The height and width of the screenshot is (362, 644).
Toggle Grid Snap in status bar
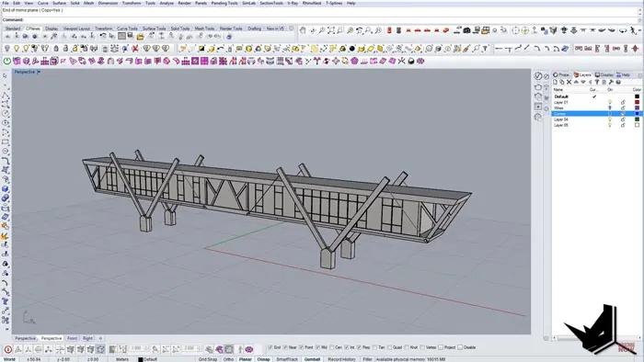[x=207, y=359]
